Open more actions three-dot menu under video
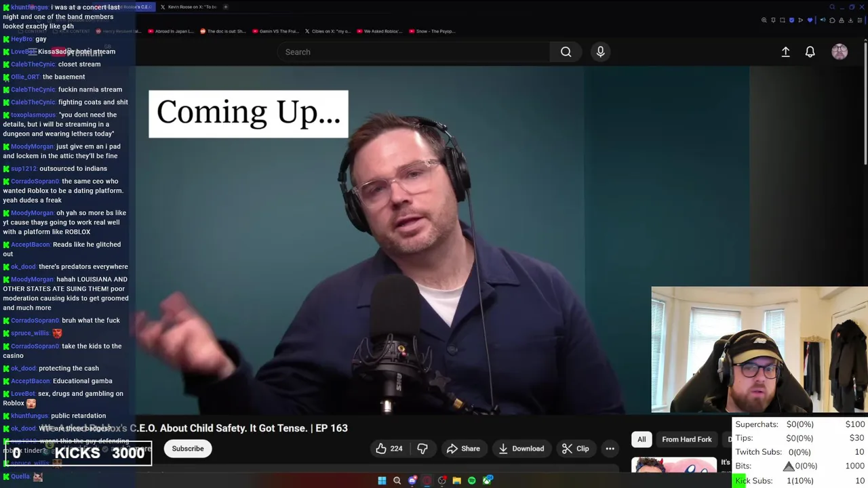Screen dimensions: 868x488 coord(610,449)
